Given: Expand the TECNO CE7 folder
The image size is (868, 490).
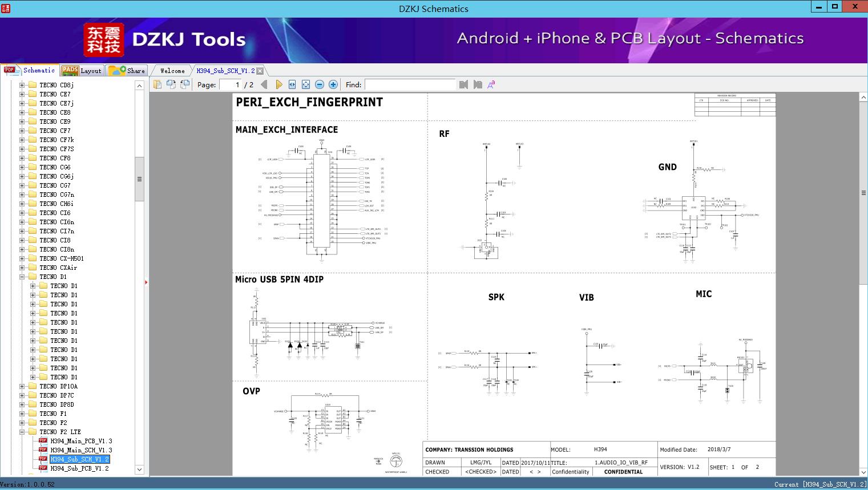Looking at the screenshot, I should [22, 94].
